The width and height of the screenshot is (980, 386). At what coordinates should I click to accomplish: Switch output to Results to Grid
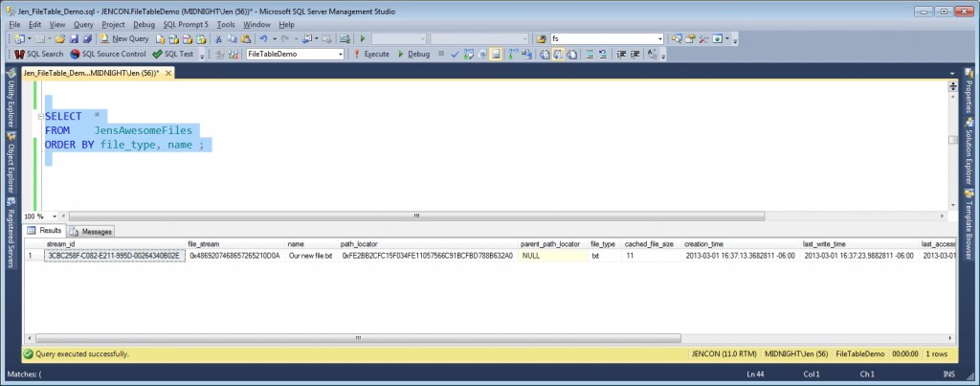point(558,55)
